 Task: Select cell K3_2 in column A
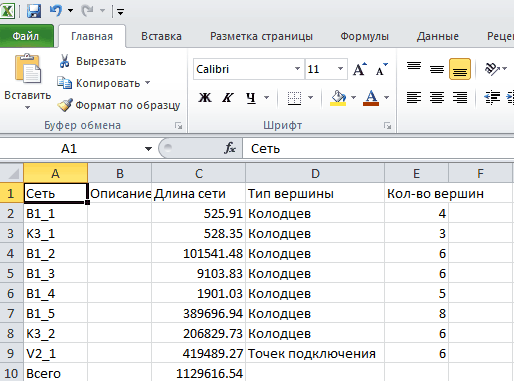56,333
